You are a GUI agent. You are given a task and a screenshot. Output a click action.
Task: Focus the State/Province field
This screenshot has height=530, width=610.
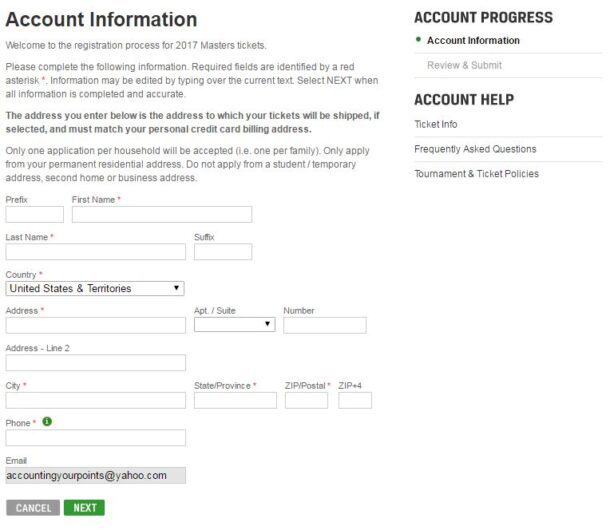235,400
